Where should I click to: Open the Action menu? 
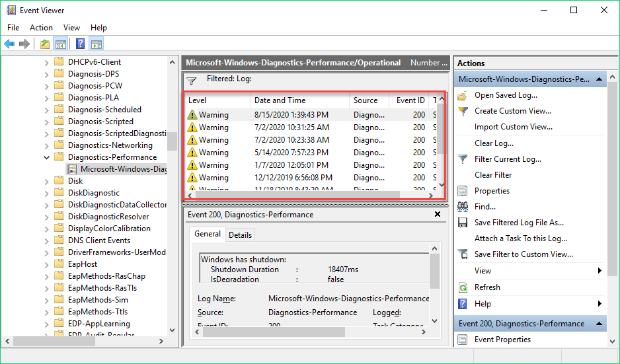click(x=41, y=28)
